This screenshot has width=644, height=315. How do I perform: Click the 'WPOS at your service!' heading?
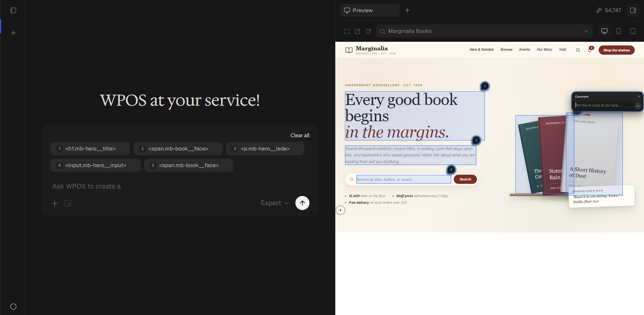click(180, 100)
